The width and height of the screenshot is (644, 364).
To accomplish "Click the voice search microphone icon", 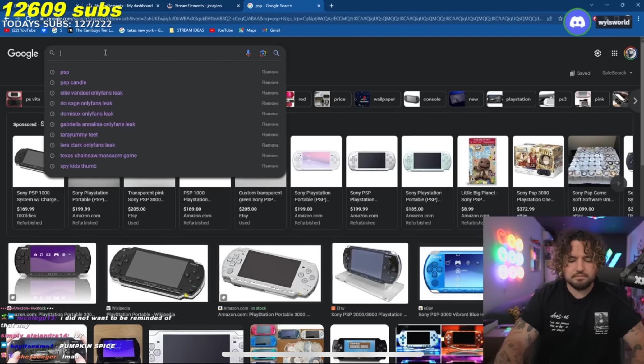I will [248, 53].
